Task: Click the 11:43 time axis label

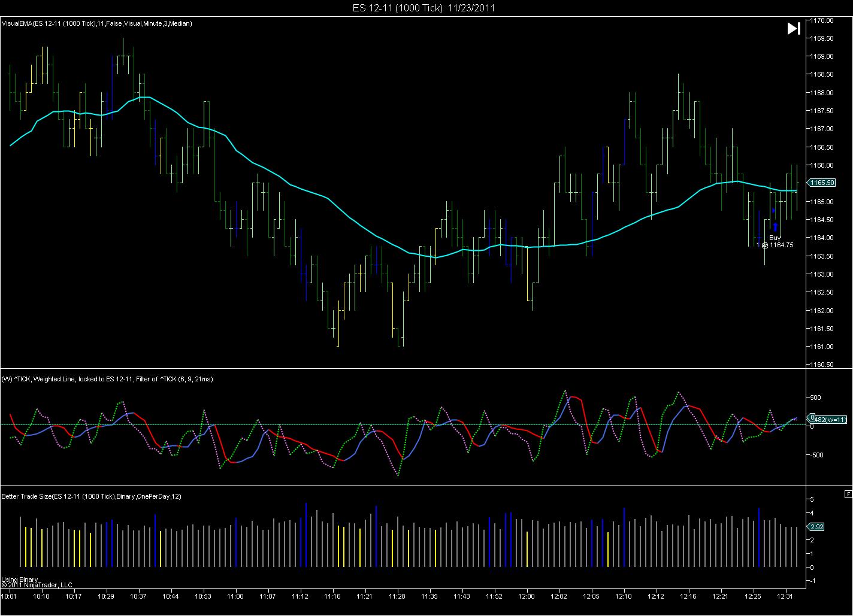Action: pos(462,596)
